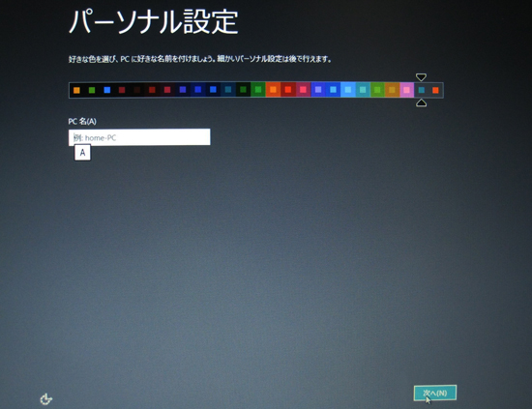Pick the lime green color swatch
Screen dimensions: 532x409
coord(377,90)
